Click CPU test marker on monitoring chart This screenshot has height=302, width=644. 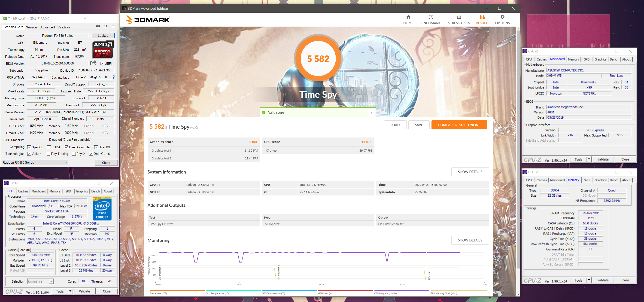[x=429, y=275]
